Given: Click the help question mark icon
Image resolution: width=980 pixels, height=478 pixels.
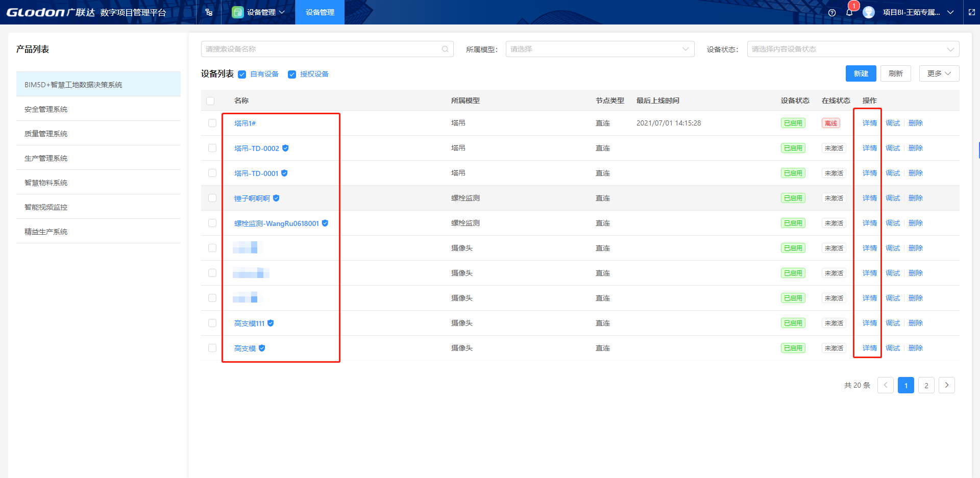Looking at the screenshot, I should click(x=832, y=13).
